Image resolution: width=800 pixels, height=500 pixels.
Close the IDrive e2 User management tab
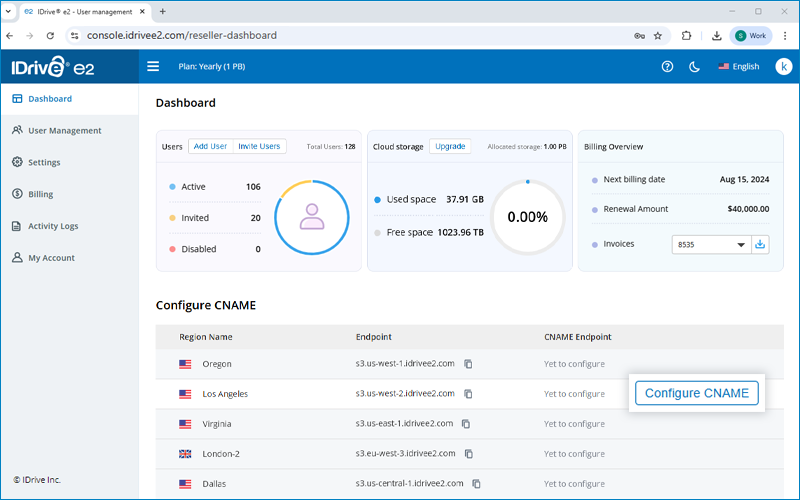click(x=142, y=12)
